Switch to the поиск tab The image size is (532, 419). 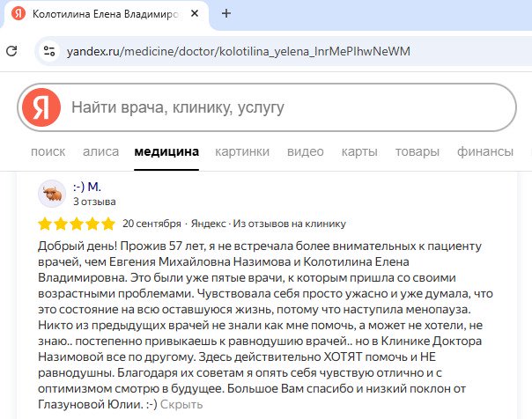coord(48,151)
